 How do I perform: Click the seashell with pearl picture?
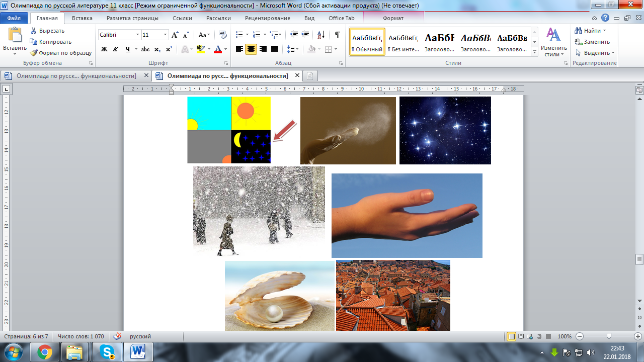279,296
